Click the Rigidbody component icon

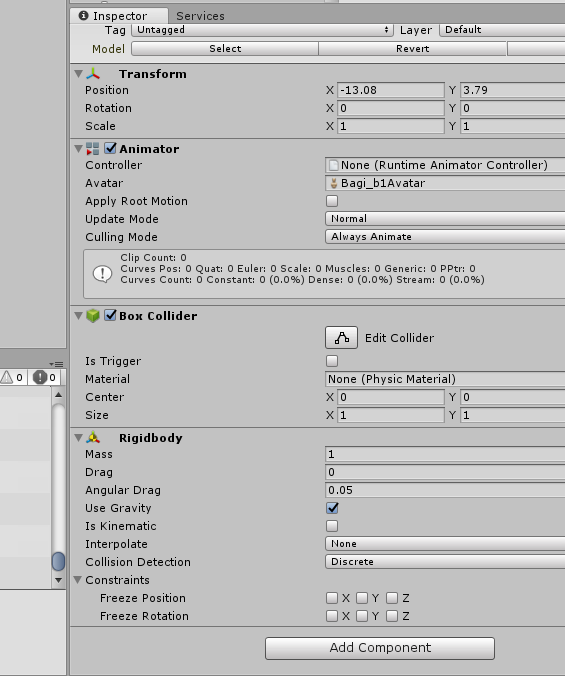93,438
